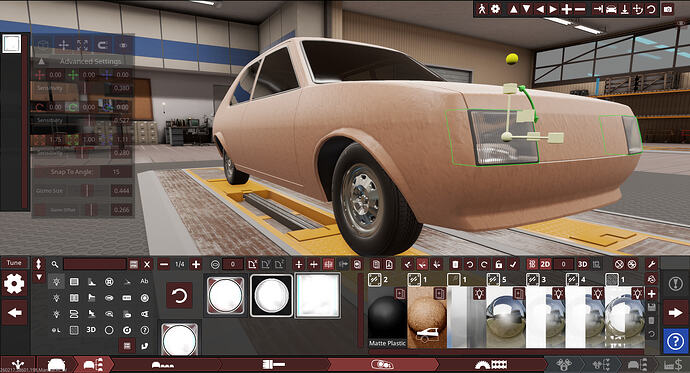Go back with the left arrow button
Viewport: 690px width, 373px height.
(15, 313)
